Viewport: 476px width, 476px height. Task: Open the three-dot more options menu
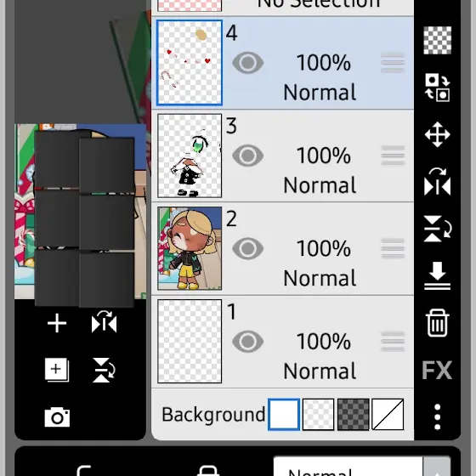pyautogui.click(x=437, y=416)
